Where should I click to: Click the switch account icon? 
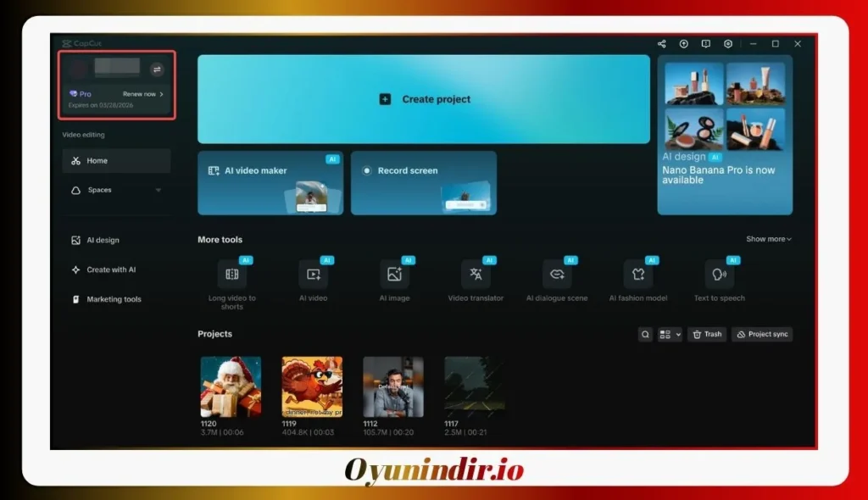(x=157, y=69)
